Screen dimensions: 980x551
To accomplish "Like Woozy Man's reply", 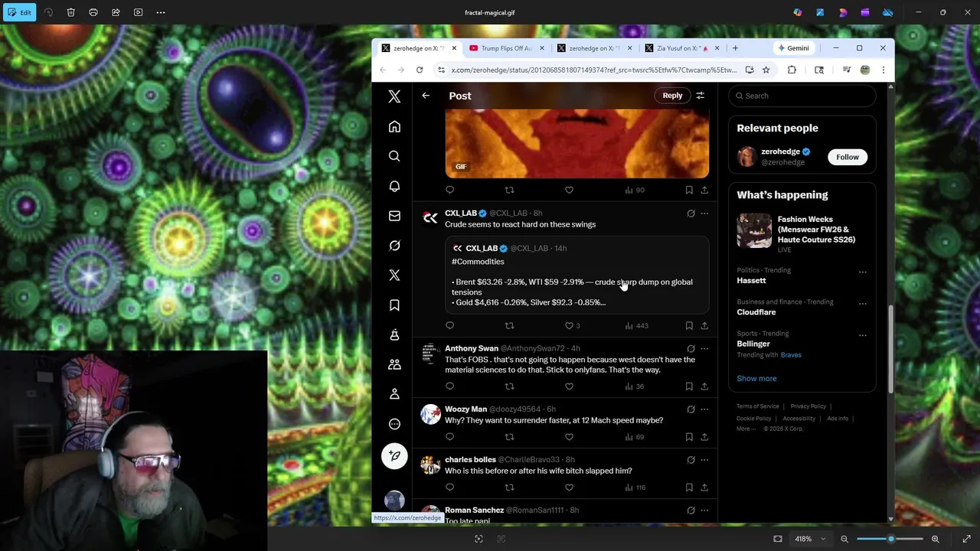I will point(569,437).
